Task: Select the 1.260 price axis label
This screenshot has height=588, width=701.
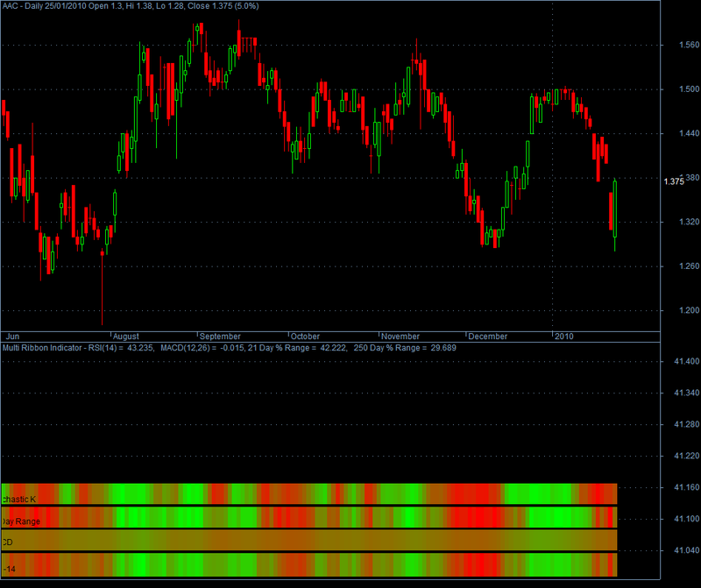Action: [x=689, y=266]
